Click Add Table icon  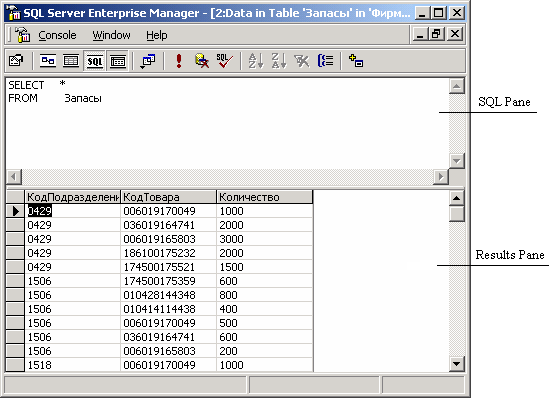click(356, 61)
